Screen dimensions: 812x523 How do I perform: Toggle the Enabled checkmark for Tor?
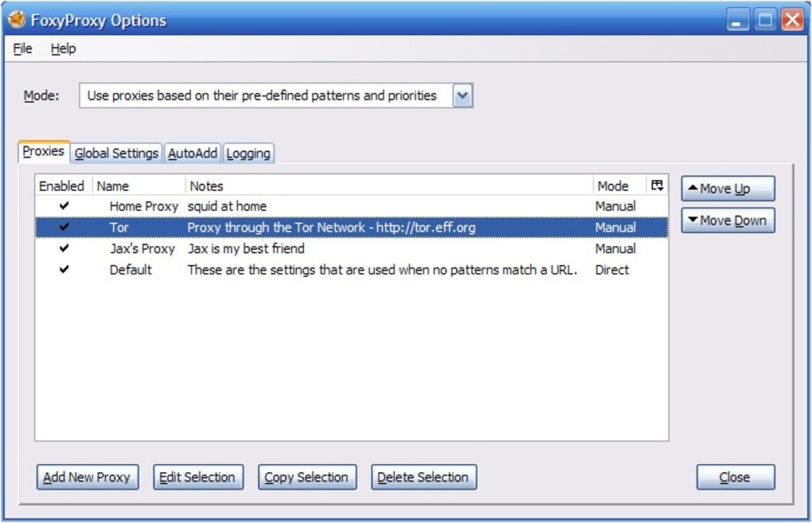coord(64,227)
